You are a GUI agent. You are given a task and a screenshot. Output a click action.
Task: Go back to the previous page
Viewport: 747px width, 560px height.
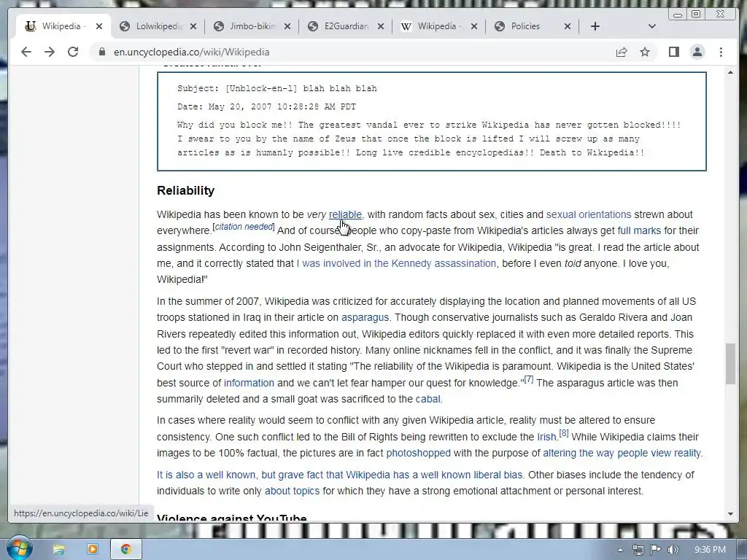point(26,52)
